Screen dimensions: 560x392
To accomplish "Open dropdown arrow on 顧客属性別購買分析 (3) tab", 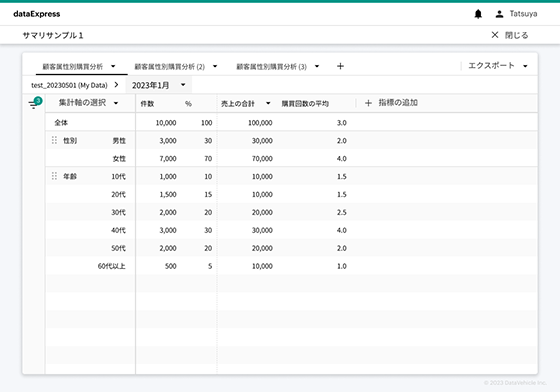I will pyautogui.click(x=317, y=66).
